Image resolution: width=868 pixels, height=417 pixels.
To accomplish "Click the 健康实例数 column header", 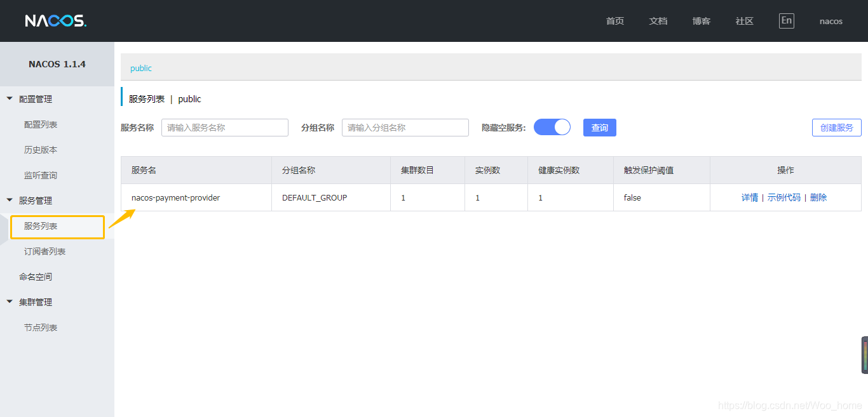I will point(571,170).
